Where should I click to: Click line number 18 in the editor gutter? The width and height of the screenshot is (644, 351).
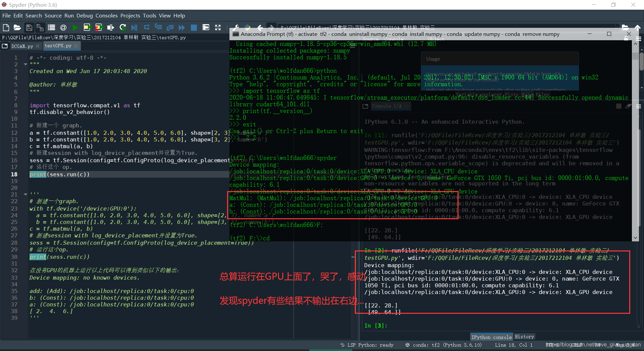[14, 174]
